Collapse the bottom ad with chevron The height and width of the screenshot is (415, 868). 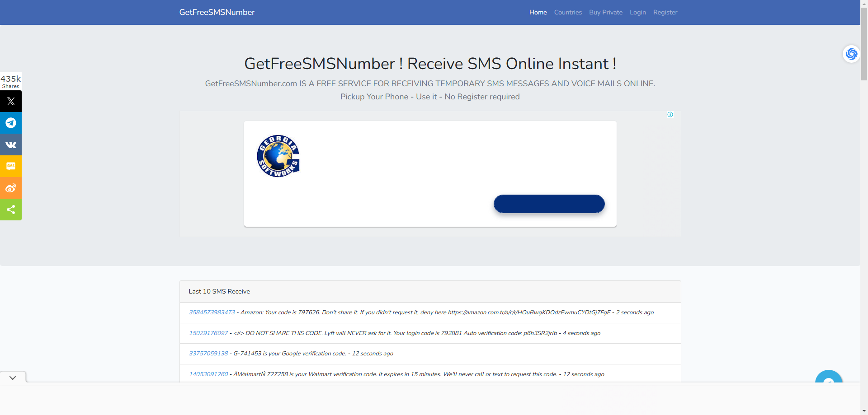(13, 378)
